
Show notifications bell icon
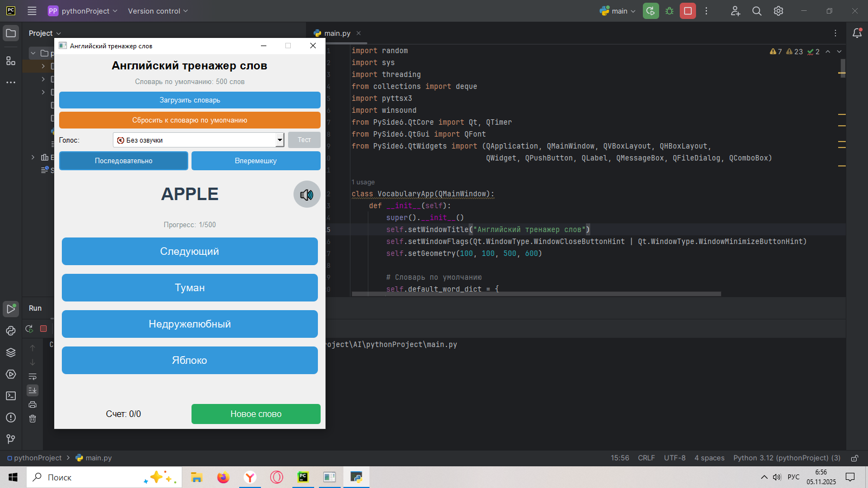click(857, 33)
